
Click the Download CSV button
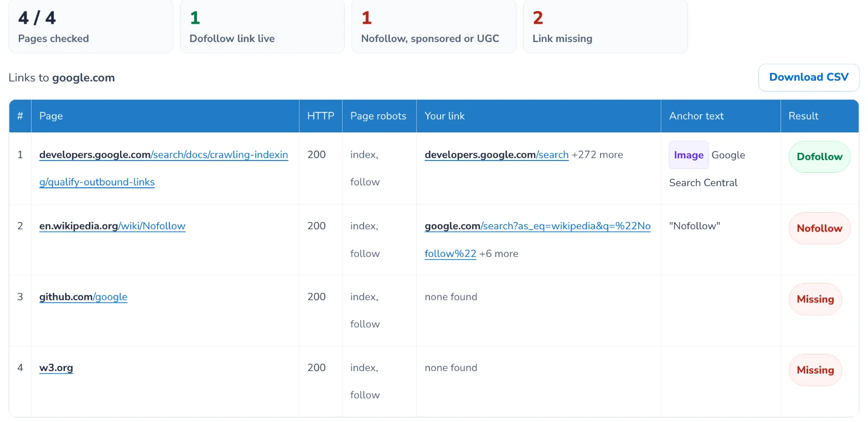tap(808, 77)
